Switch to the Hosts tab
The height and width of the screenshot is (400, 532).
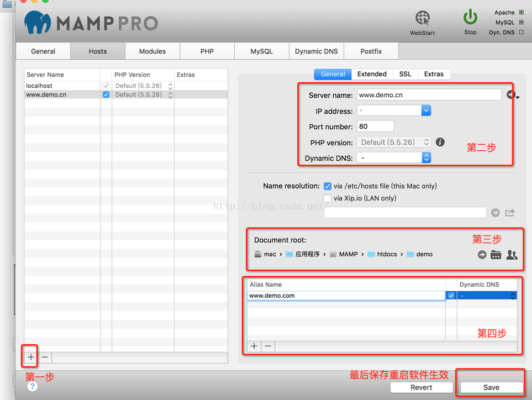click(98, 51)
